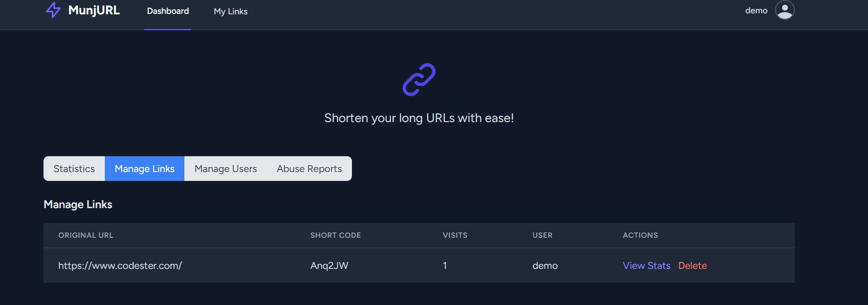Switch to the Statistics tab
The image size is (868, 305).
coord(74,168)
